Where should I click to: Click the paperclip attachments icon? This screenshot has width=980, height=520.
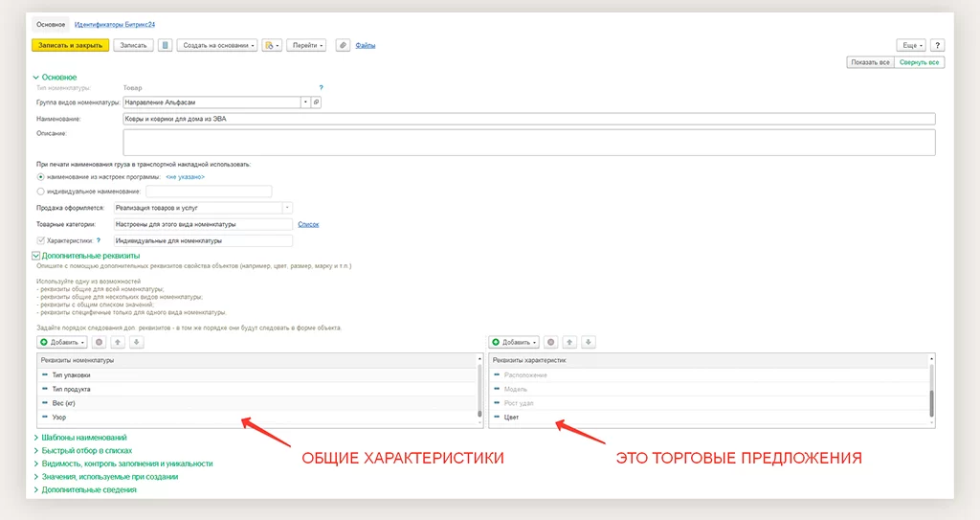point(343,45)
